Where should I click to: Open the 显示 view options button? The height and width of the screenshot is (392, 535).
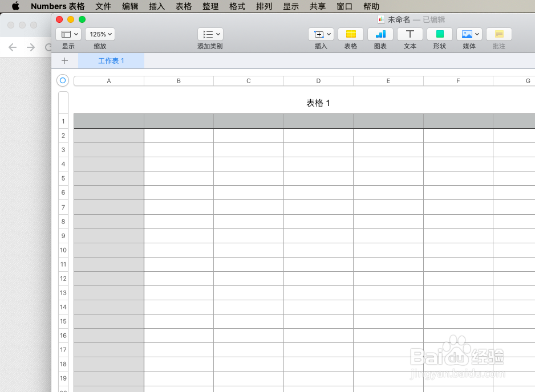tap(68, 34)
